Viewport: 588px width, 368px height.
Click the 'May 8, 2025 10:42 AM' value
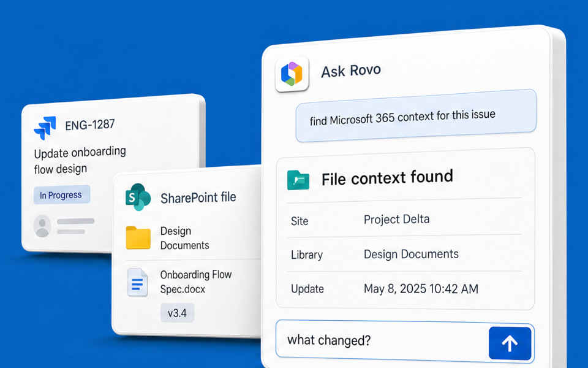421,289
